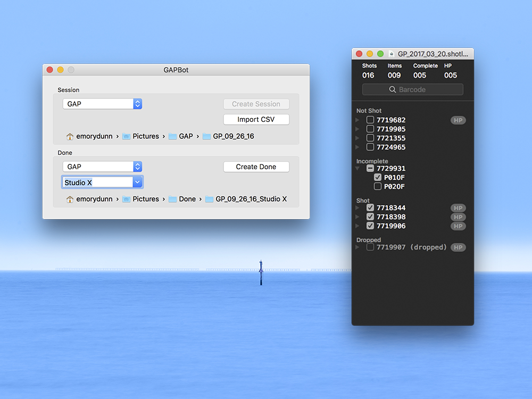
Task: Click the HP badge next to 7719682
Action: 458,120
